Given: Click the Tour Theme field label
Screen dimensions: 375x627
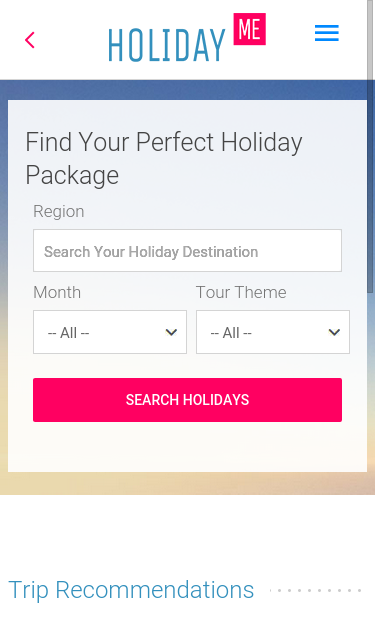Looking at the screenshot, I should (241, 293).
